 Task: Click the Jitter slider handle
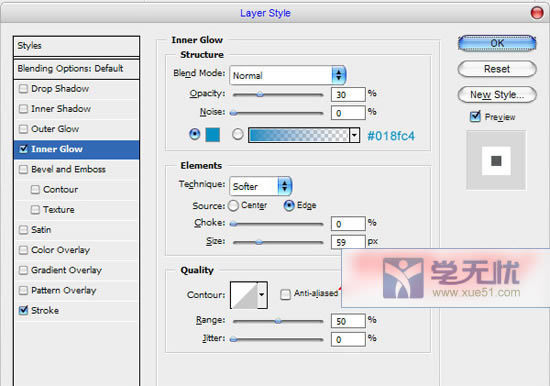(x=233, y=339)
